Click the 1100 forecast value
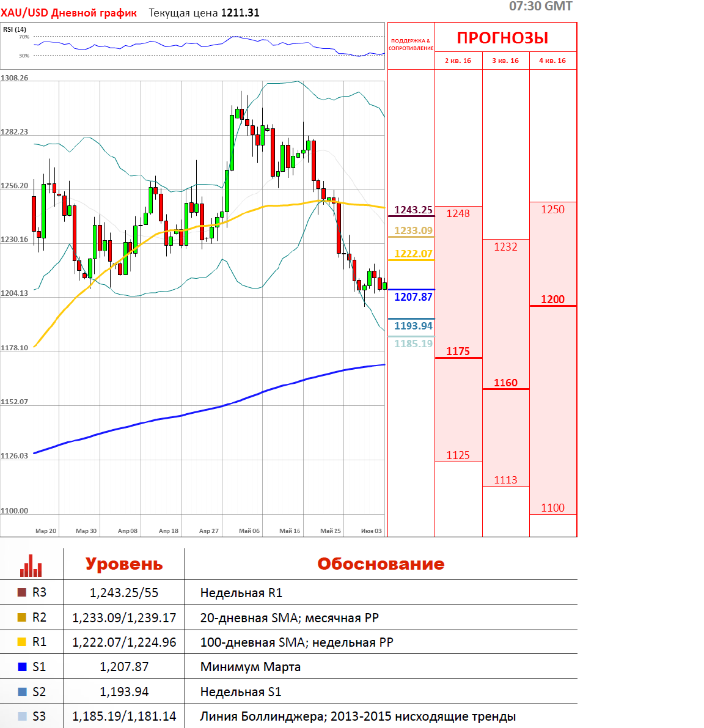Screen dimensions: 704x728 [x=552, y=508]
